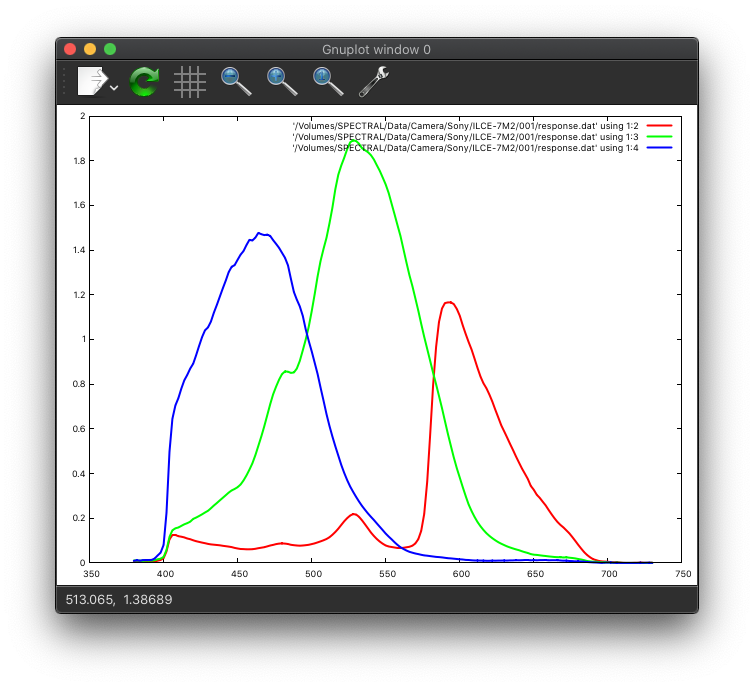The width and height of the screenshot is (754, 687).
Task: Toggle the 'using 1:4' legend entry
Action: tap(465, 147)
